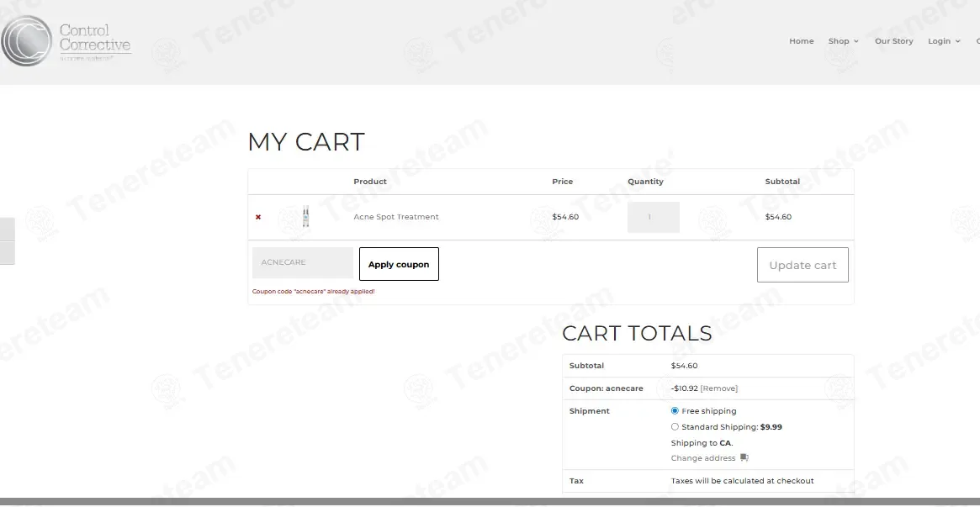The image size is (980, 507).
Task: Open the Change address link
Action: coord(703,458)
